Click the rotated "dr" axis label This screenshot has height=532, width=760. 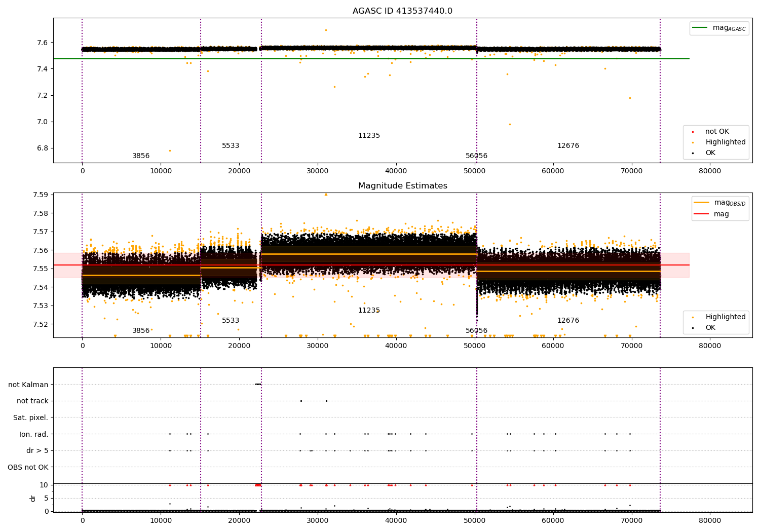pos(33,498)
